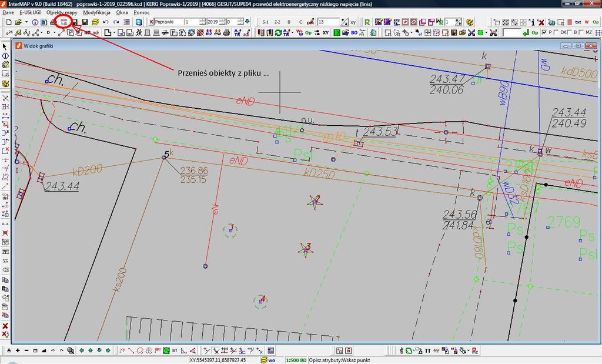The height and width of the screenshot is (364, 602).
Task: Click the Z-2 toolbar button
Action: pos(277,22)
